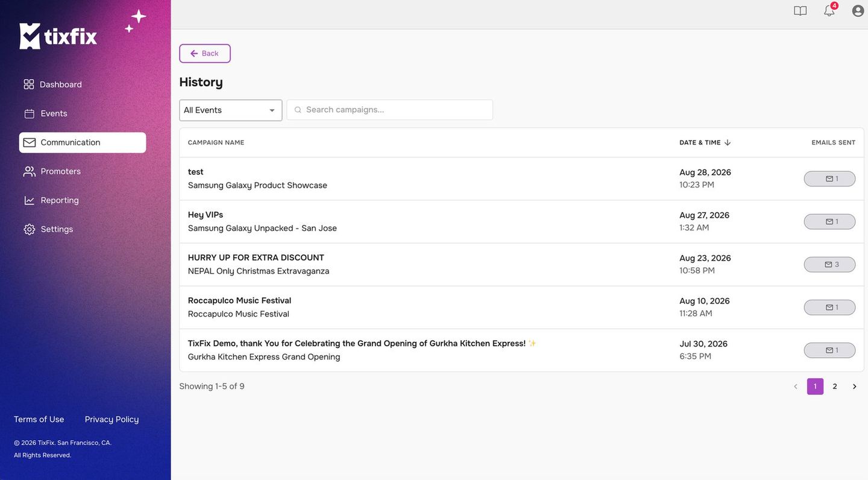Click the Back button
The height and width of the screenshot is (480, 868).
pyautogui.click(x=205, y=54)
